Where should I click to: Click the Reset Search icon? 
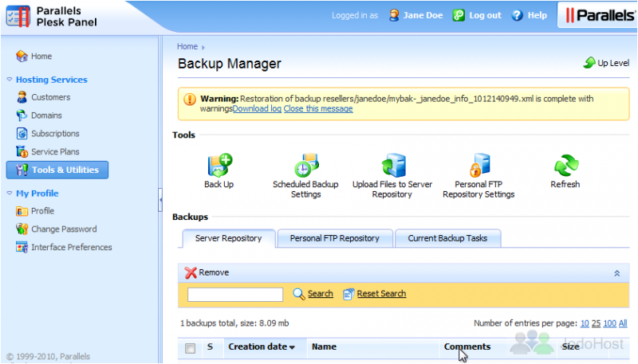pyautogui.click(x=349, y=294)
